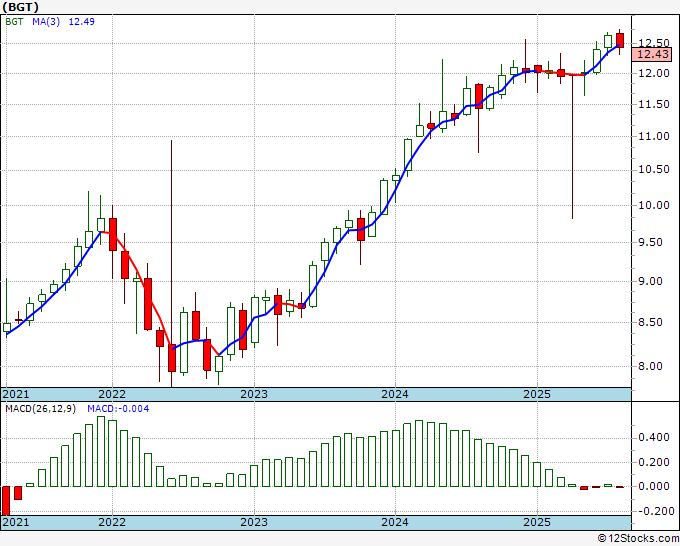Click the 12.00 price axis label
This screenshot has width=680, height=546.
click(654, 73)
